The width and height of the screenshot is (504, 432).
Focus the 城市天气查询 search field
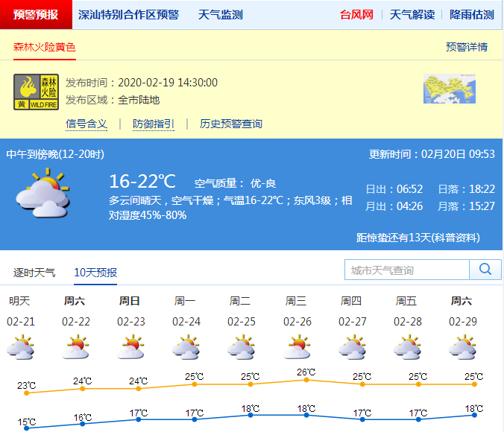pyautogui.click(x=407, y=270)
